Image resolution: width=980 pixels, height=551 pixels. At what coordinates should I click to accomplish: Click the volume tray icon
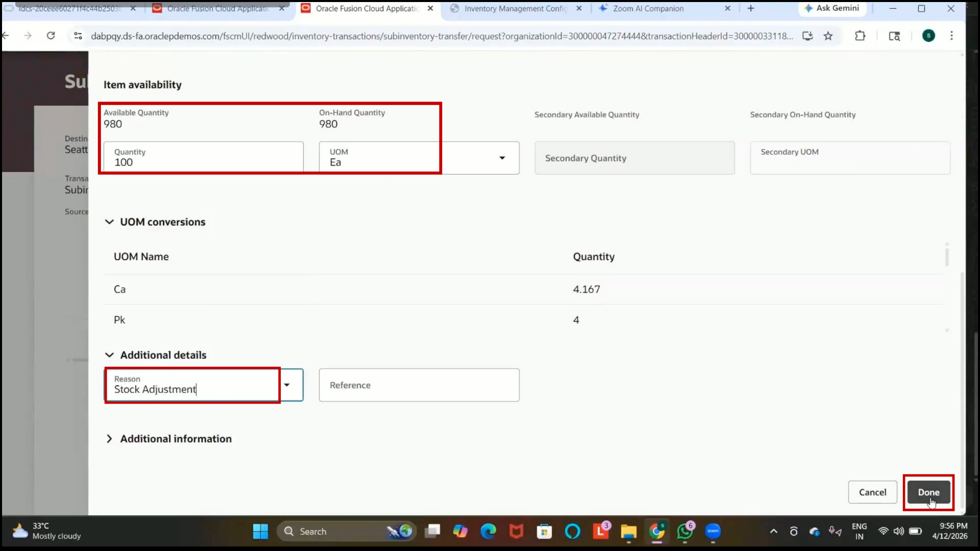899,531
